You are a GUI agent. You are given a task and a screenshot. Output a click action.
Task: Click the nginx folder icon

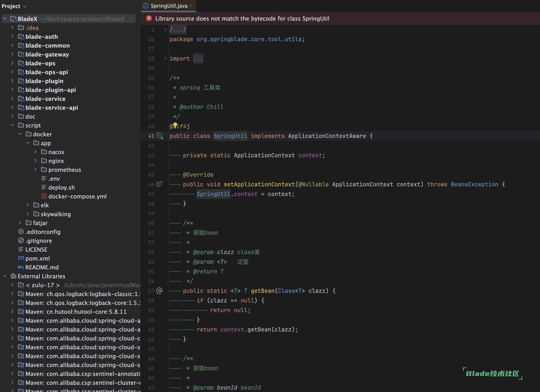tap(44, 161)
